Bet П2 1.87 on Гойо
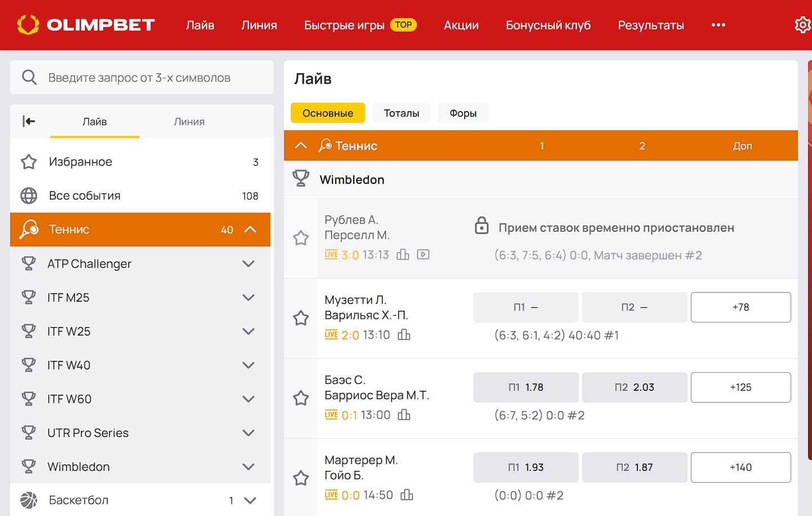 click(634, 468)
